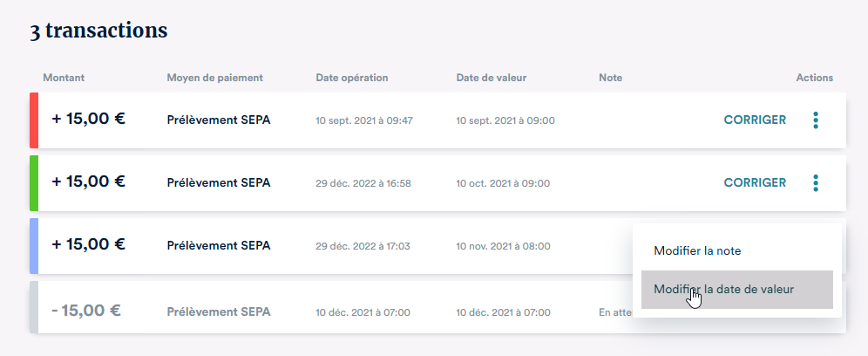
Task: Open three-dot menu for 10 oct. 2021 transaction
Action: 816,183
